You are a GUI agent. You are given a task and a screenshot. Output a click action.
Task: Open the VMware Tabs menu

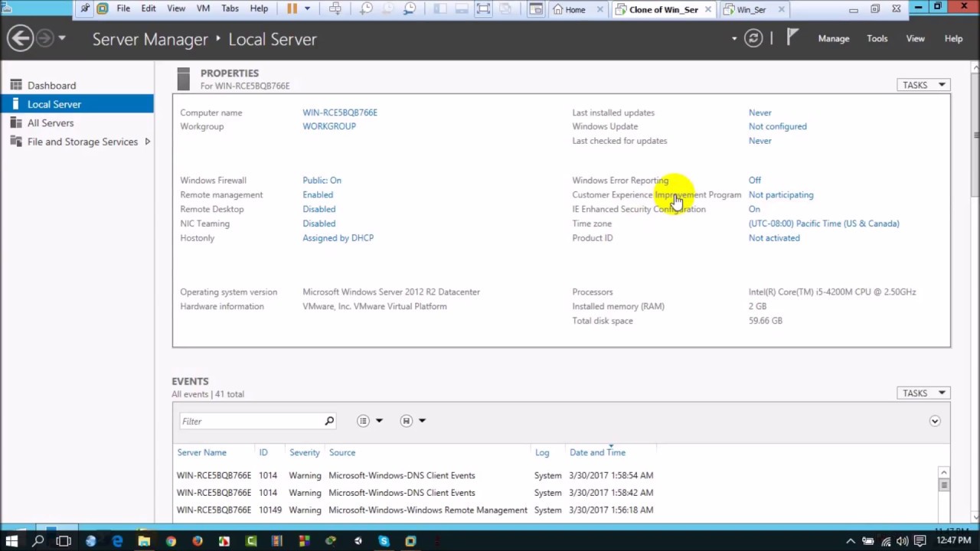coord(230,9)
